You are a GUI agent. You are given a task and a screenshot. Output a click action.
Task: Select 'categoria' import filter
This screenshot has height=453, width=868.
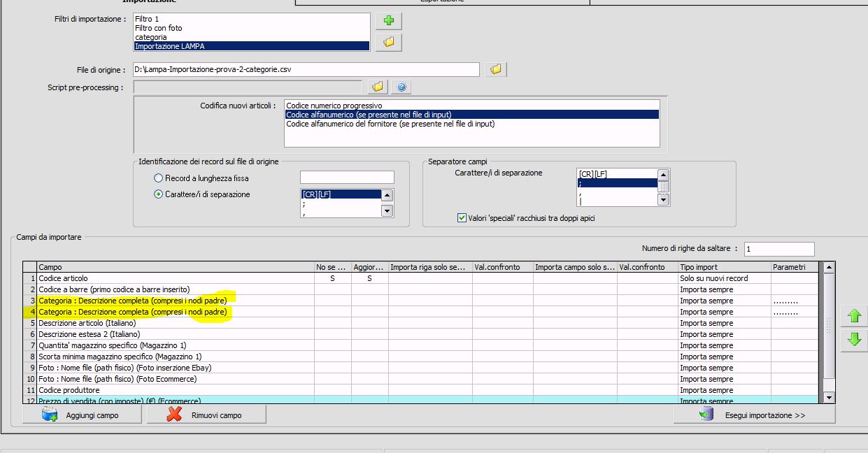[x=251, y=37]
